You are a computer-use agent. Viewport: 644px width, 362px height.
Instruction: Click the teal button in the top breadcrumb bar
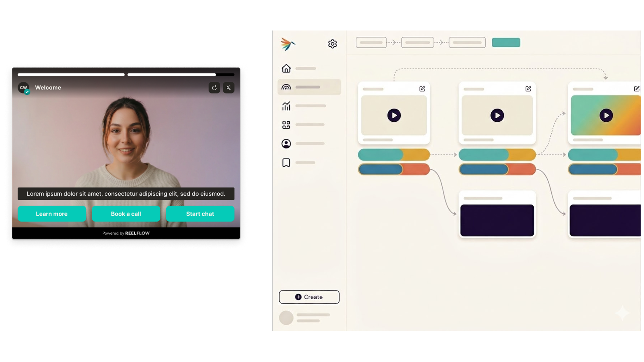coord(506,43)
